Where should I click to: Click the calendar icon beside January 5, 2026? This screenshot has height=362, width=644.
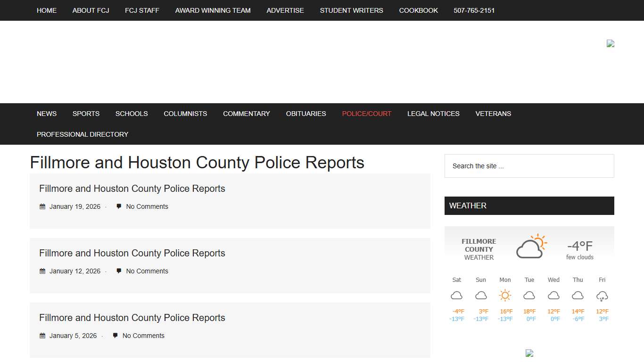click(42, 335)
